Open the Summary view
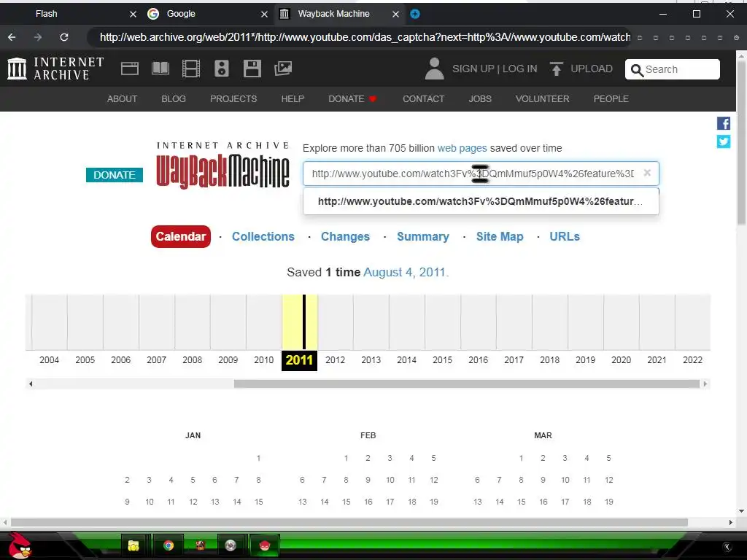Image resolution: width=747 pixels, height=560 pixels. point(423,237)
